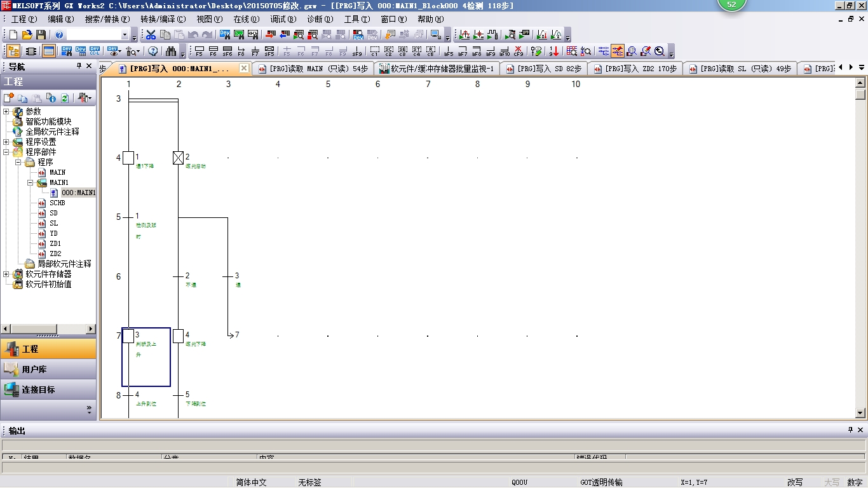Select SFC step box 1 in row 4

(x=128, y=158)
